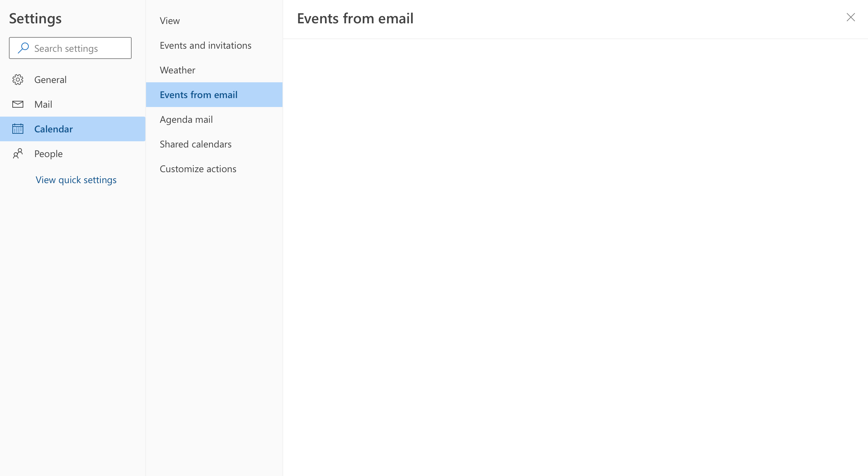Click the search magnifier icon
Image resolution: width=868 pixels, height=476 pixels.
pyautogui.click(x=23, y=48)
